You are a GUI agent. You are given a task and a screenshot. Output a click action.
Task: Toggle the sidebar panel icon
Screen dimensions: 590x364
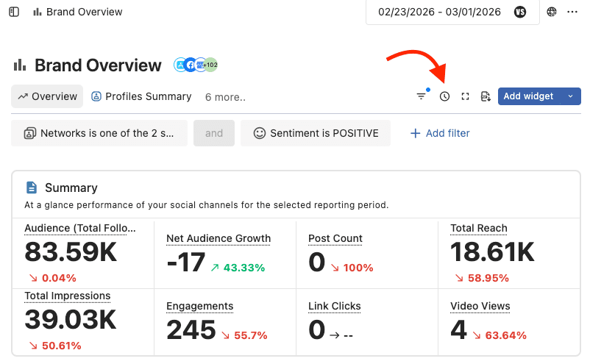click(14, 12)
